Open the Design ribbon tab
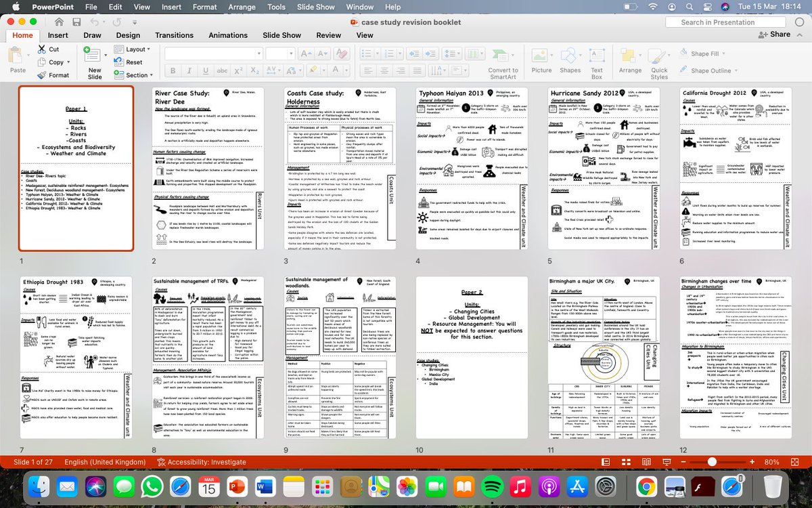Viewport: 812px width, 508px height. tap(128, 35)
